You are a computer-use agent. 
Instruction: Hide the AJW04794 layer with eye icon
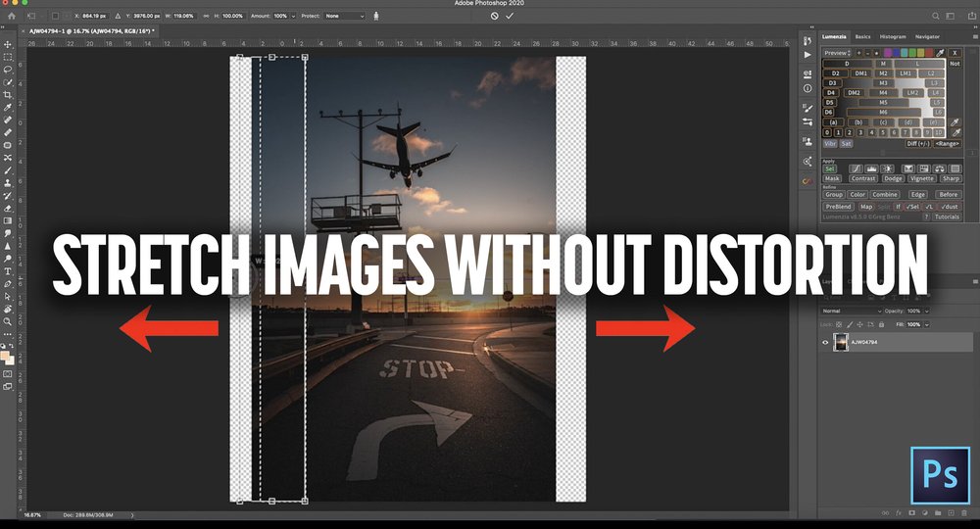tap(825, 342)
